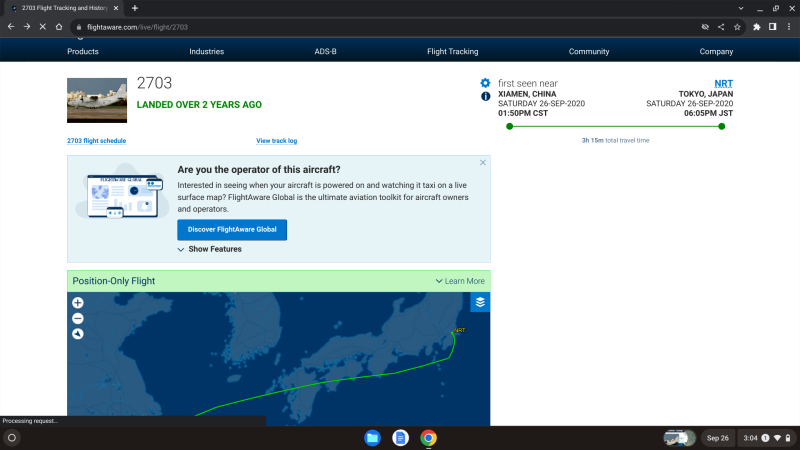The width and height of the screenshot is (800, 450).
Task: Go back to the previous page
Action: point(11,27)
